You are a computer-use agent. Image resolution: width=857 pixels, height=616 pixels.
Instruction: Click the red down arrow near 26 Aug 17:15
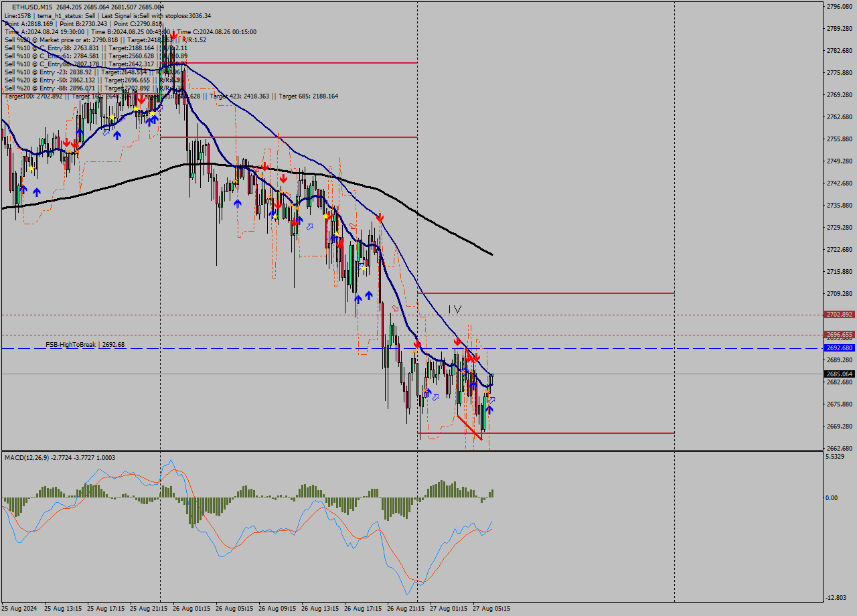tap(380, 218)
